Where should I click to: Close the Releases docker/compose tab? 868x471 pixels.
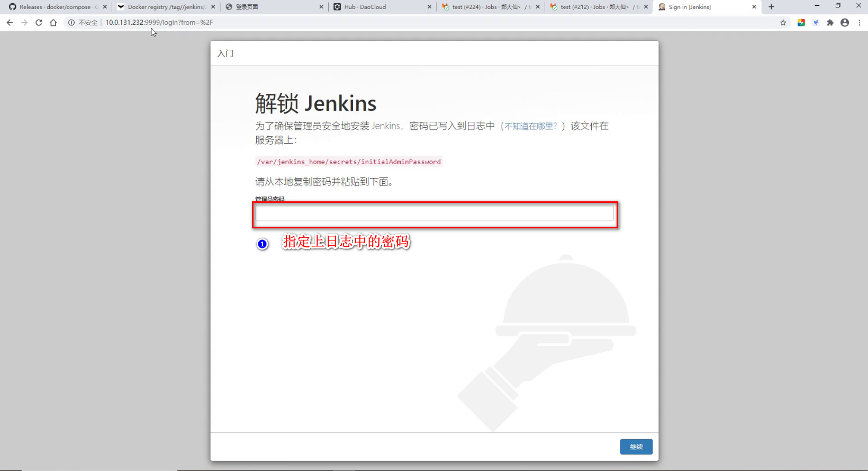105,7
